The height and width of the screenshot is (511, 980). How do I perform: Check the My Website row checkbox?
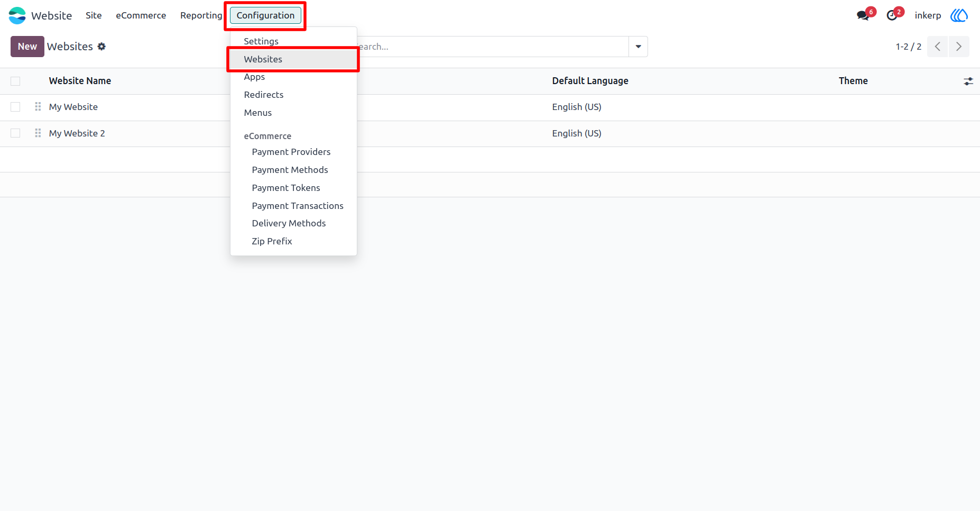tap(15, 107)
